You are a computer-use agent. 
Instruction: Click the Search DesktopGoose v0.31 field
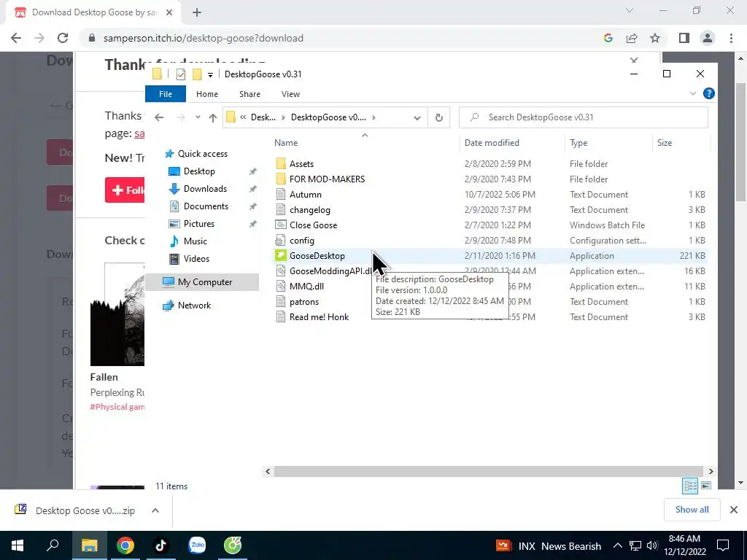click(584, 117)
